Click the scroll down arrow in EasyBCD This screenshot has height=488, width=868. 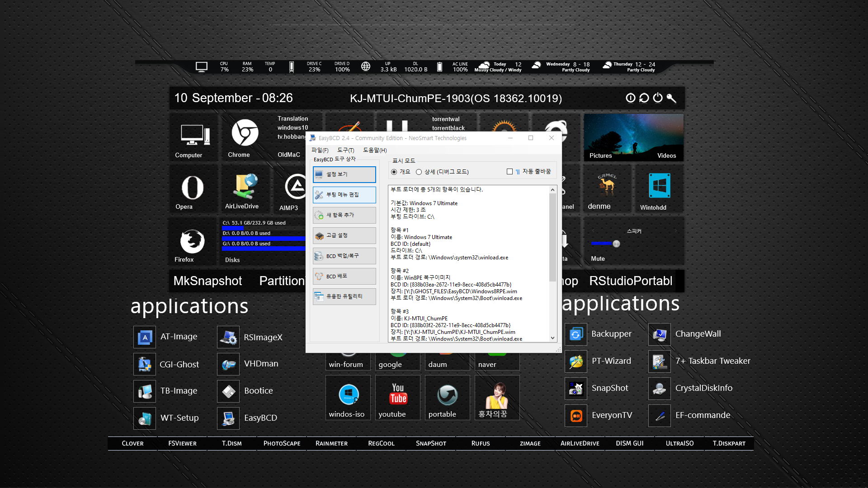coord(552,338)
